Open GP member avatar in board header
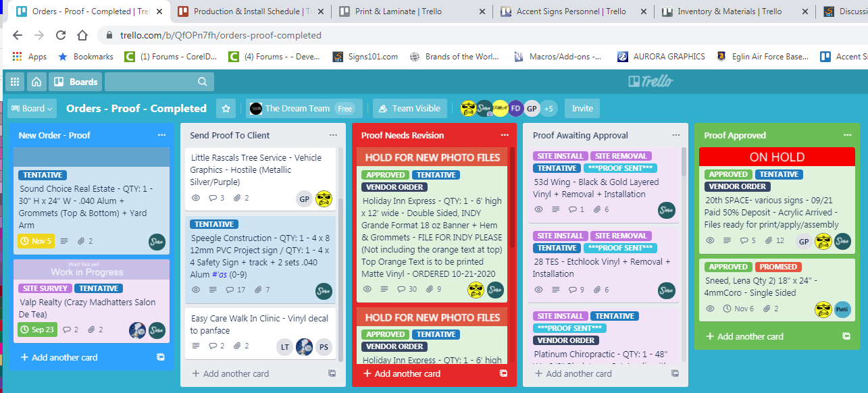The width and height of the screenshot is (868, 393). tap(532, 108)
